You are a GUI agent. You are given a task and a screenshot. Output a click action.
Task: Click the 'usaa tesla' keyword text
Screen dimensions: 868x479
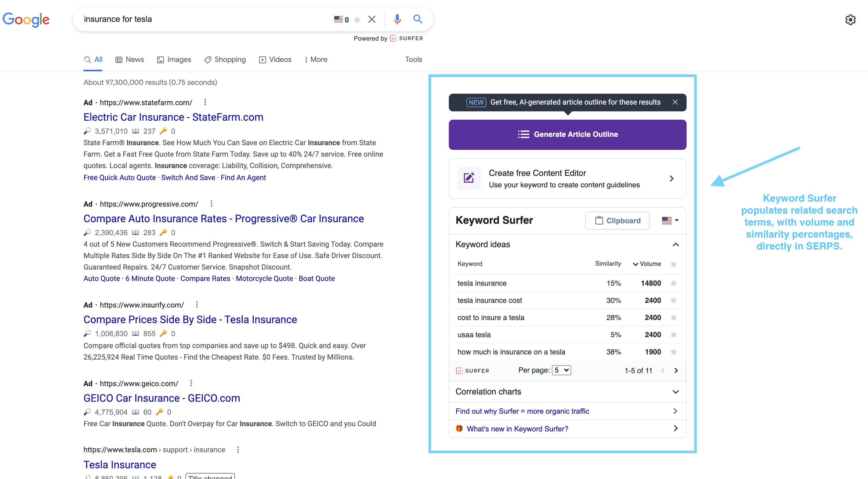(474, 335)
